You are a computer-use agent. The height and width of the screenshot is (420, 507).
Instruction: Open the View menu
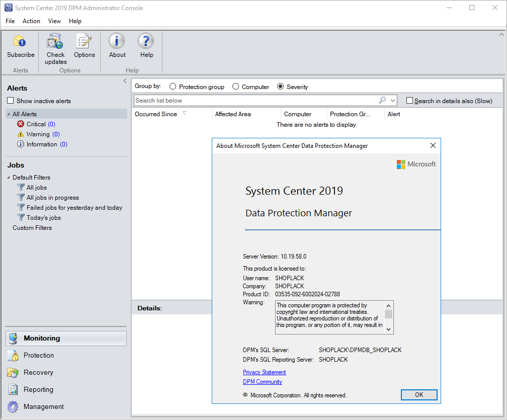coord(54,21)
